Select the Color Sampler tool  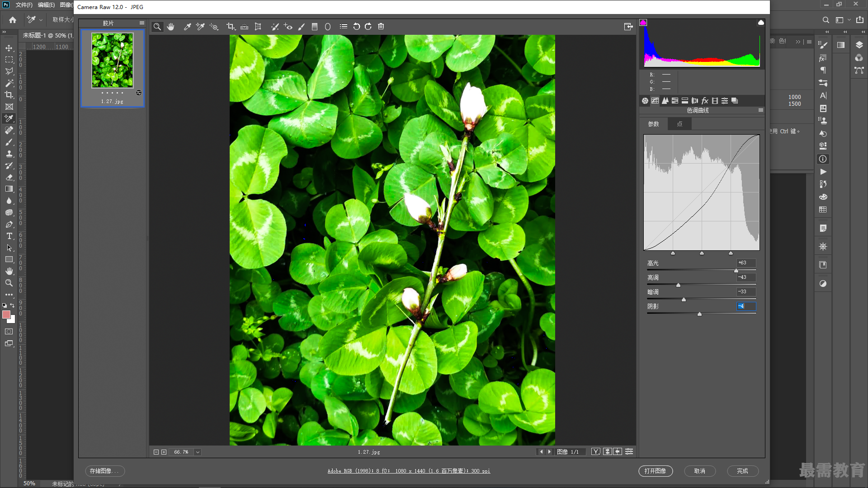200,27
